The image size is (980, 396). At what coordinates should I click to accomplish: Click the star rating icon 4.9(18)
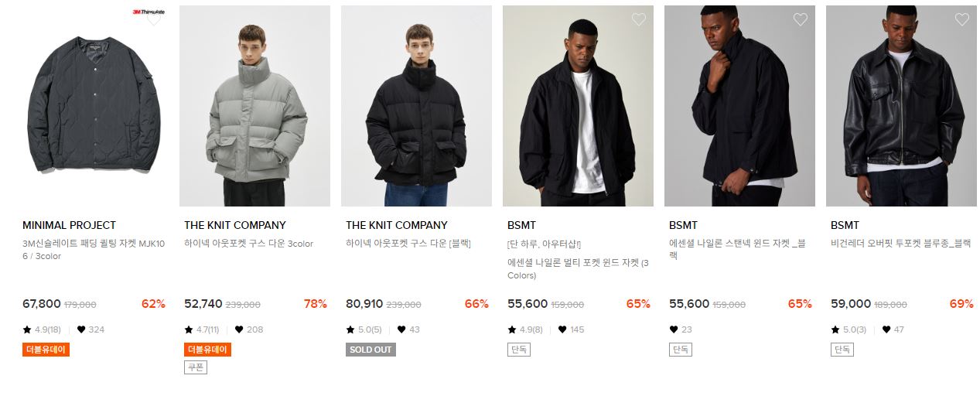[27, 329]
